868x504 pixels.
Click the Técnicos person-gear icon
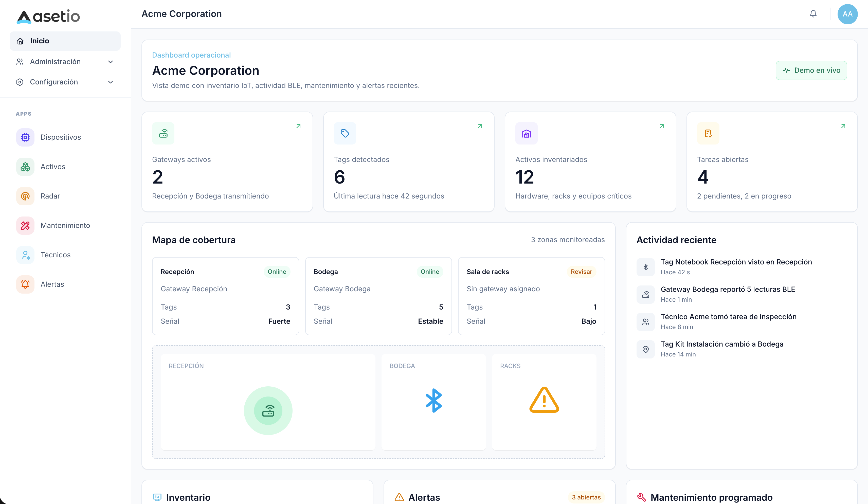25,255
